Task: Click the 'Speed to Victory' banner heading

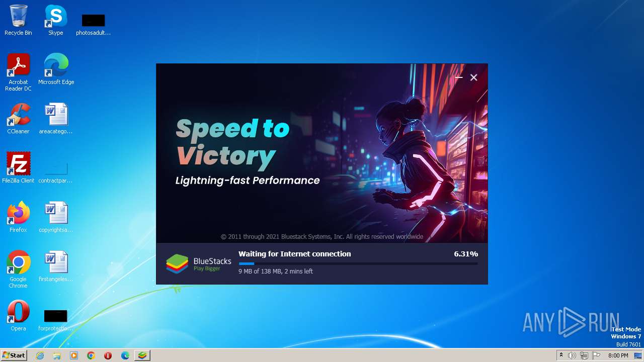Action: (232, 142)
